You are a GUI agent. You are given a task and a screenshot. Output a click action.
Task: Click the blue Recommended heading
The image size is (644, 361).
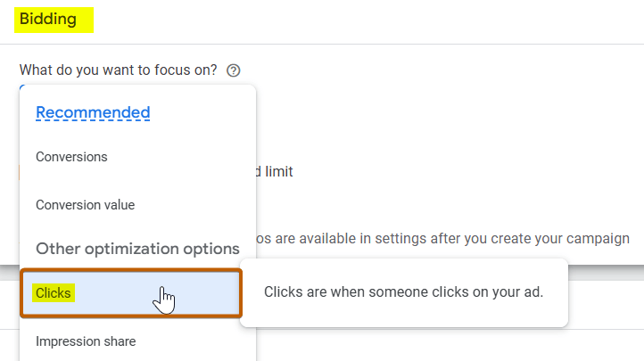[x=93, y=112]
